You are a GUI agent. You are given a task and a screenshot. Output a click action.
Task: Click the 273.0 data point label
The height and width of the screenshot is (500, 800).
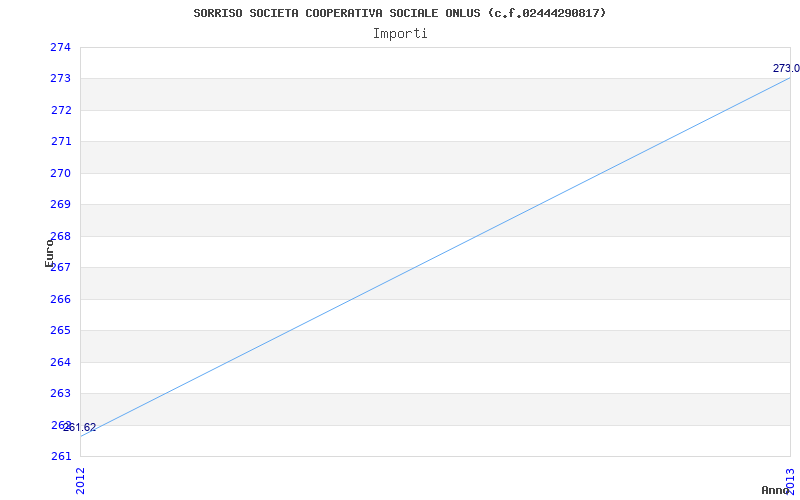click(x=786, y=68)
